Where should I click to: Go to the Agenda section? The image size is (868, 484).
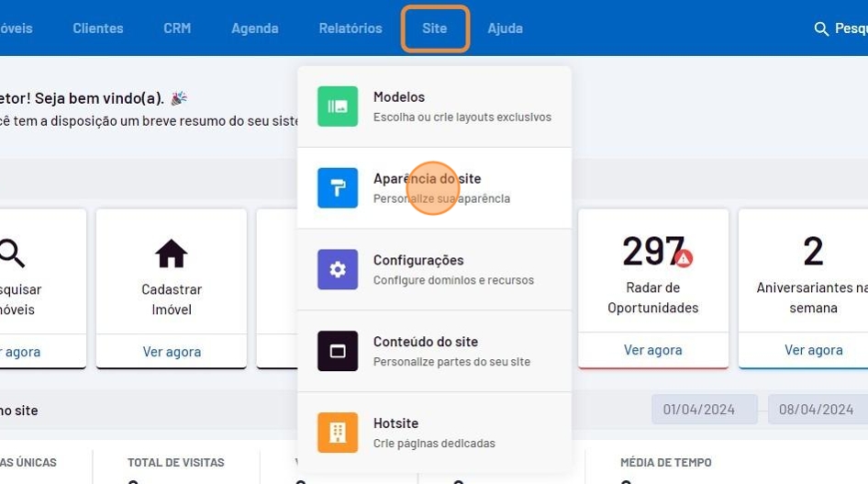click(255, 28)
